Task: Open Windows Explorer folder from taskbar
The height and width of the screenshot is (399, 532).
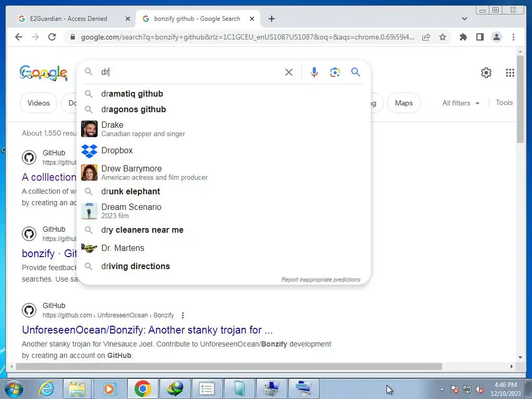Action: coord(77,389)
